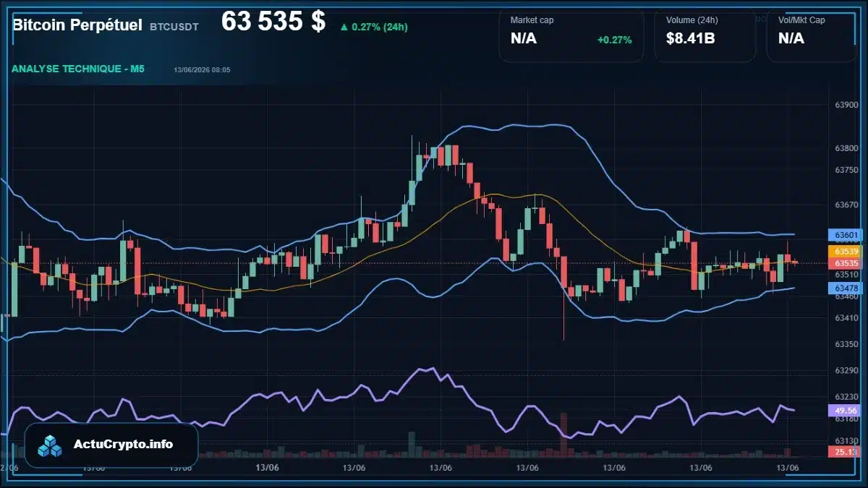Click the 63230 price axis label
Image resolution: width=868 pixels, height=488 pixels.
[x=846, y=397]
